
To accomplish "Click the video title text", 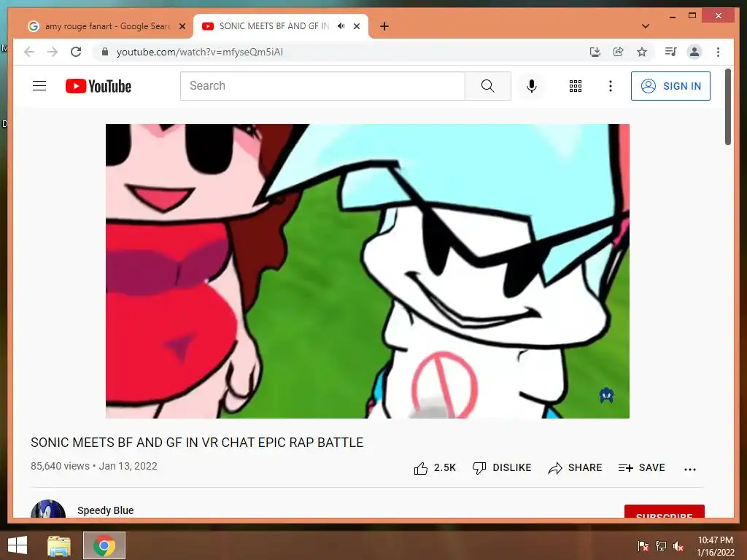I will [197, 443].
